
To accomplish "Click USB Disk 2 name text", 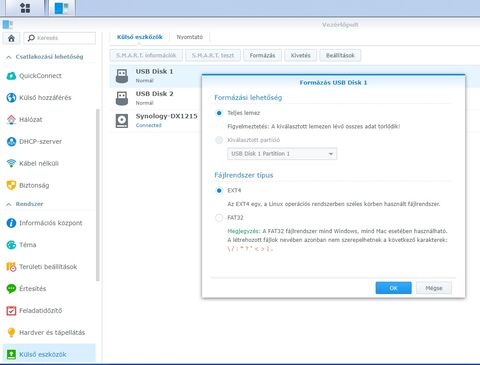I will [x=154, y=94].
